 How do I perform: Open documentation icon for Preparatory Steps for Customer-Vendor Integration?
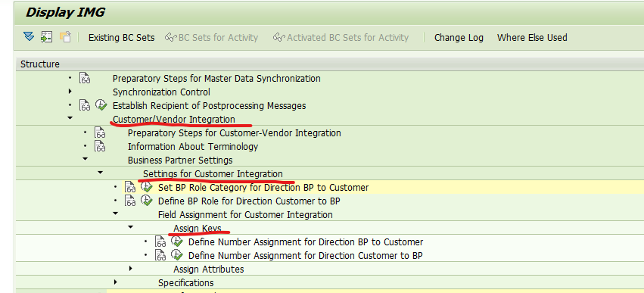click(x=100, y=132)
